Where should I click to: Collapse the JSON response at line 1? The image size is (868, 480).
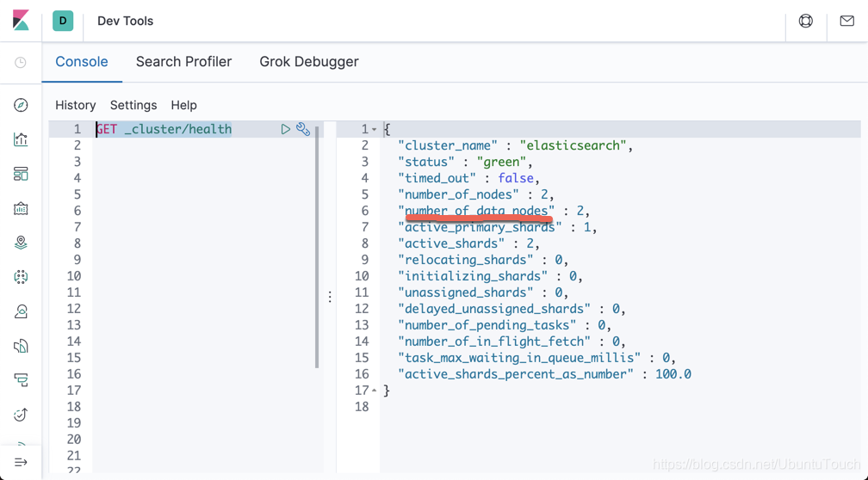point(375,129)
